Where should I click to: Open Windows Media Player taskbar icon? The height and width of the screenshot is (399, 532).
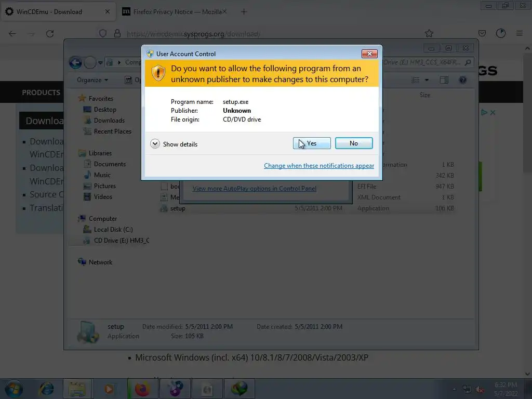pyautogui.click(x=109, y=389)
